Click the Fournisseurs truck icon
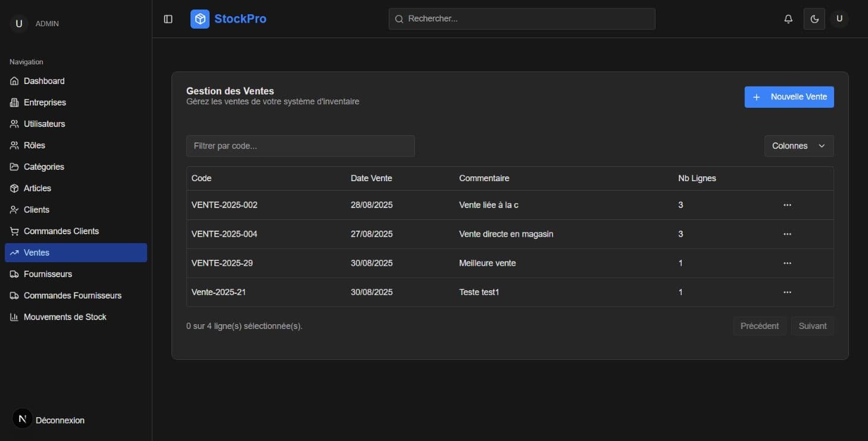 [x=14, y=274]
